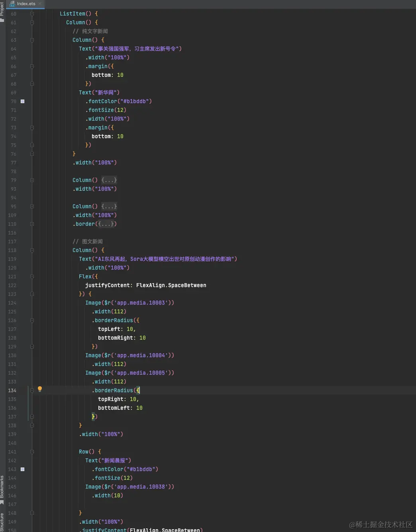
Task: Collapse the borderRadius block at line 126
Action: click(32, 320)
